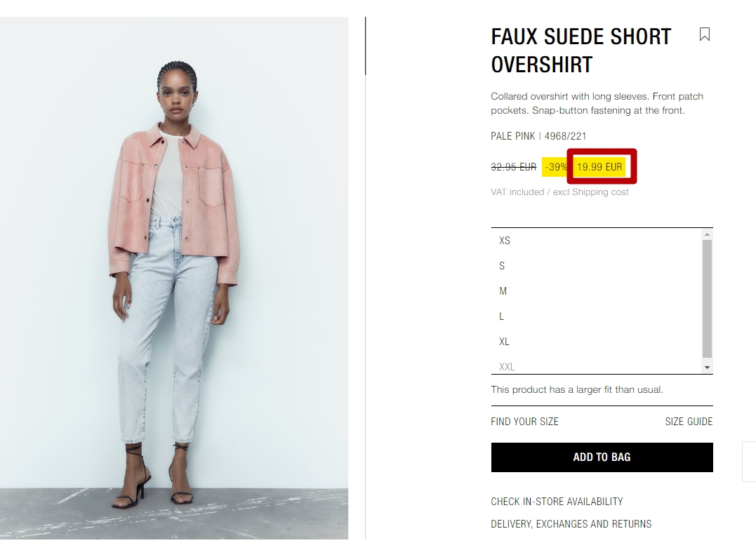Viewport: 756px width, 543px height.
Task: Click the 19.99 EUR sale price
Action: [x=599, y=167]
